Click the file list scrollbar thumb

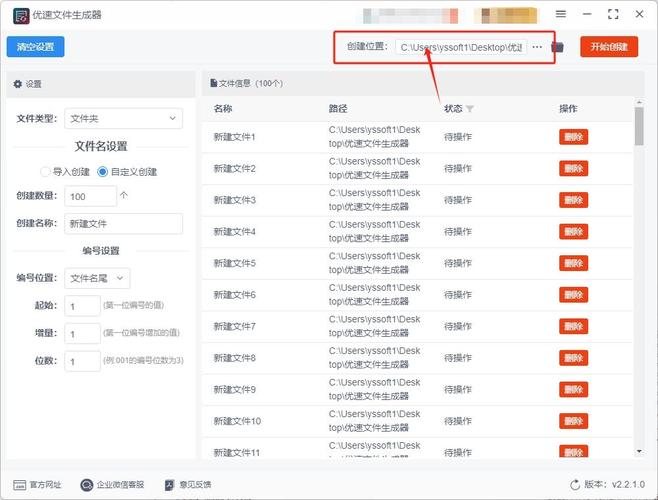pos(639,126)
